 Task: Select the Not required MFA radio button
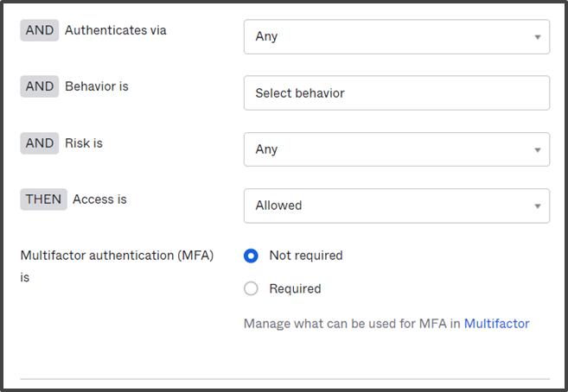251,256
